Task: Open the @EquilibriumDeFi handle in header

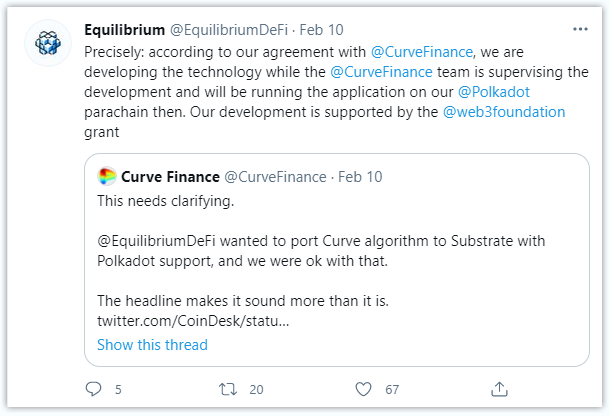Action: (x=231, y=28)
